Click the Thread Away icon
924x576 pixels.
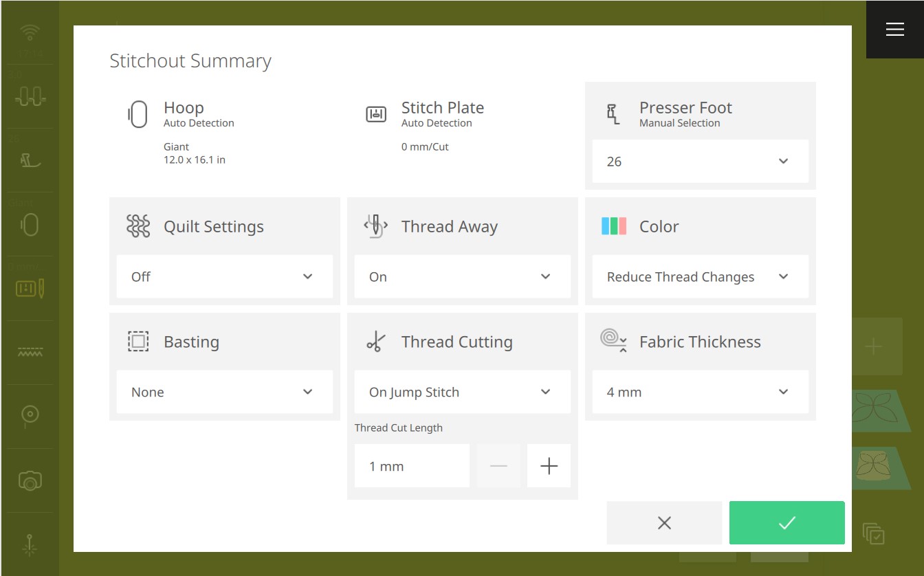375,226
